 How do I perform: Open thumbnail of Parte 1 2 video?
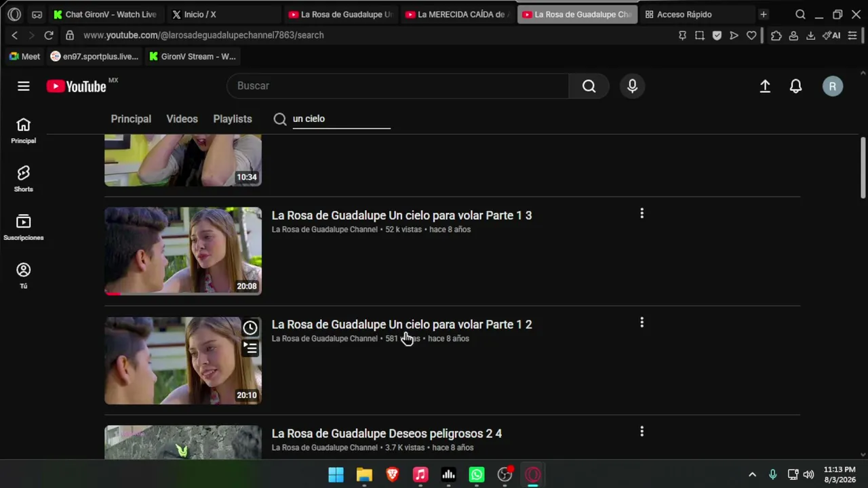click(x=183, y=360)
